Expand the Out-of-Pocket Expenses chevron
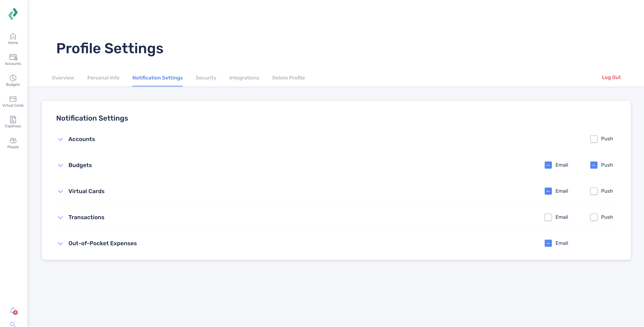This screenshot has height=327, width=644. (x=60, y=243)
